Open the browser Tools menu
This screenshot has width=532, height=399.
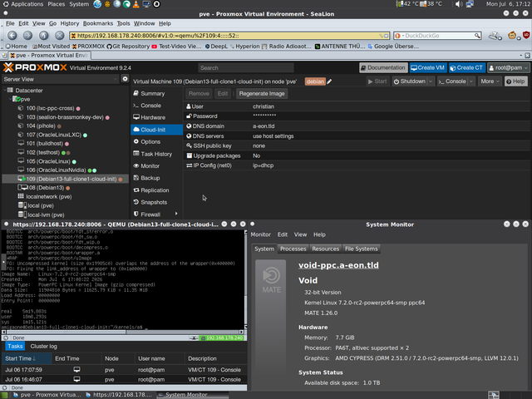[x=123, y=23]
